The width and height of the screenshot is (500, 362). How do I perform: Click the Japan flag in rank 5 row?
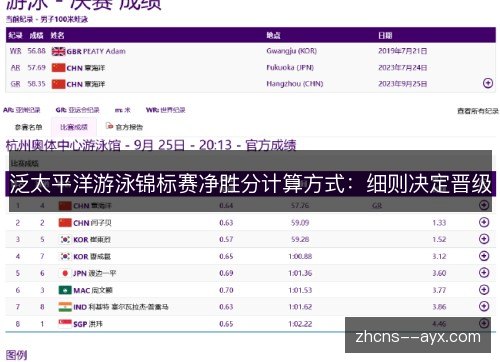(65, 273)
